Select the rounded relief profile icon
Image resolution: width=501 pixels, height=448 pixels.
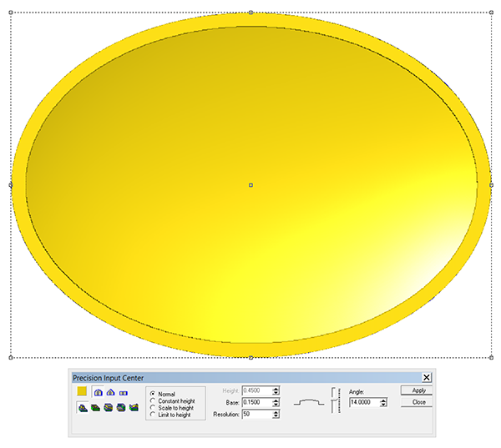pos(98,392)
